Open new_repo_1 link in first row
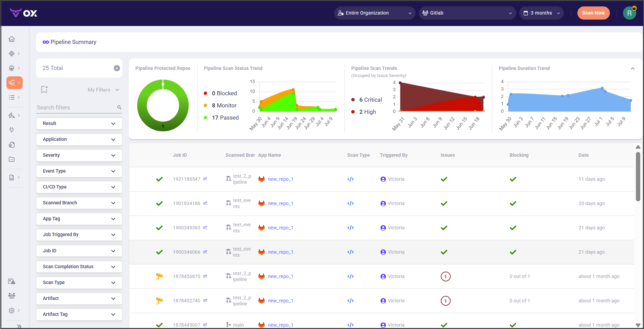The image size is (644, 329). click(280, 179)
